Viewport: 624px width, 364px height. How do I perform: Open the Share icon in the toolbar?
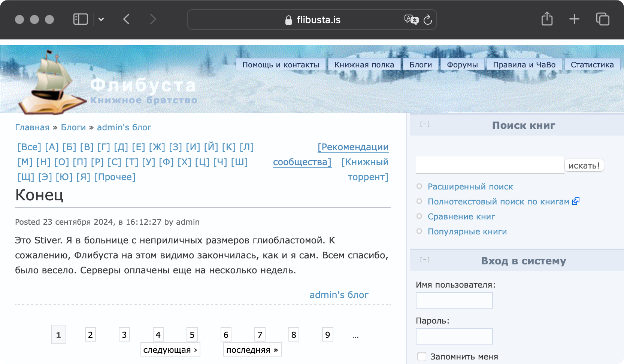click(547, 19)
